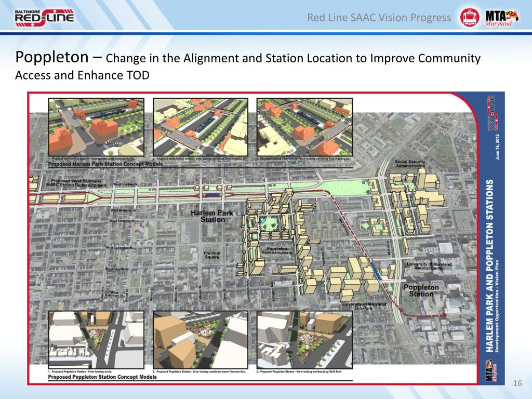This screenshot has width=532, height=399.
Task: Click the 'Harlem Park Station' map label
Action: 212,216
